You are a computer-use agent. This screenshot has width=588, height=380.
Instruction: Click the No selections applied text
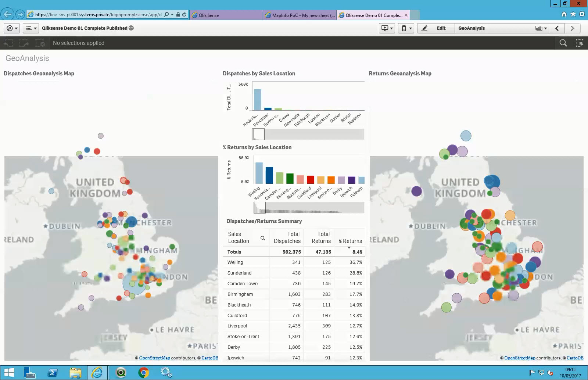click(79, 43)
